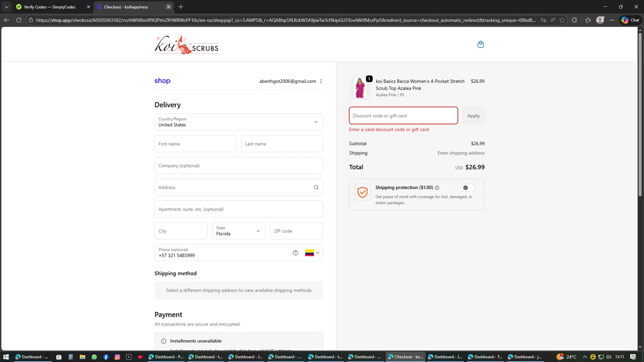Reload the checkout page
Screen dimensions: 644x362
(x=18, y=20)
